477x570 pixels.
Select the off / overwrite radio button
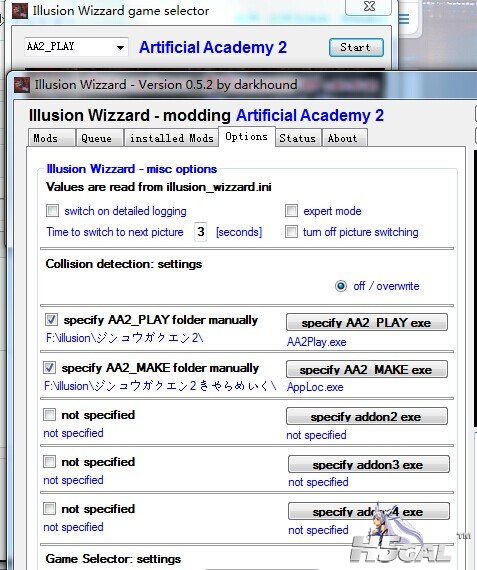tap(341, 286)
